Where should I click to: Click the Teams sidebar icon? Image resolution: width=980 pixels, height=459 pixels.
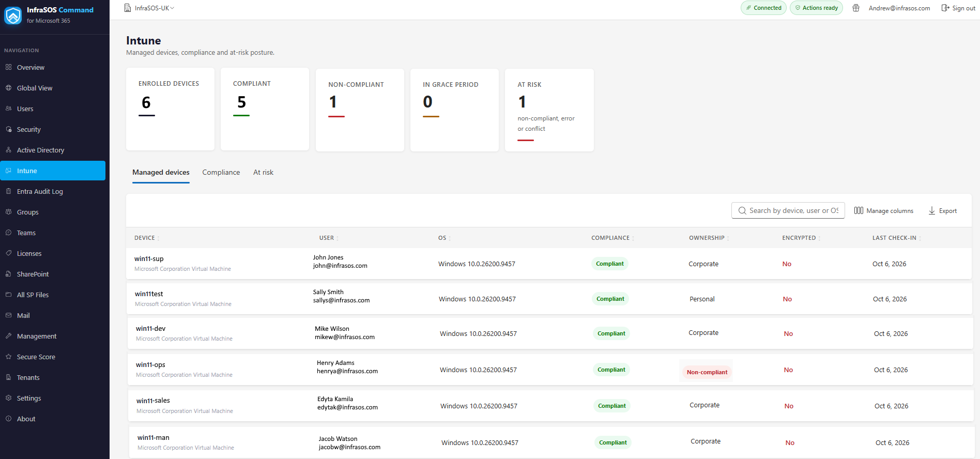pyautogui.click(x=9, y=233)
